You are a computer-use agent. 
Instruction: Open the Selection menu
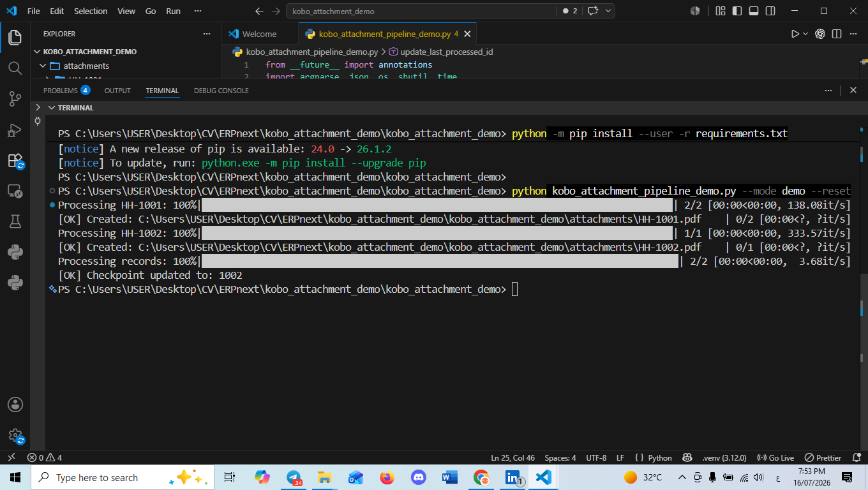(x=91, y=11)
